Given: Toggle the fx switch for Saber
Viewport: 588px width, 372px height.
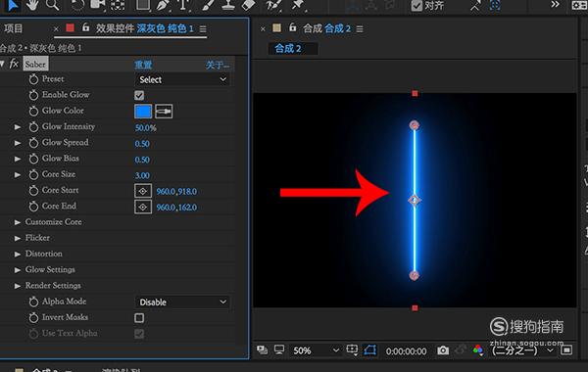Looking at the screenshot, I should [14, 64].
